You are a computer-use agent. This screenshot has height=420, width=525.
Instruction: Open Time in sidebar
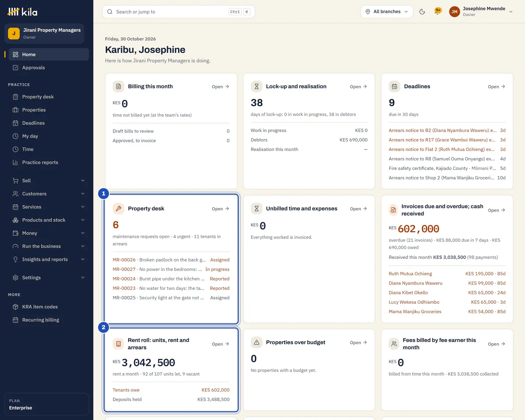(x=48, y=149)
